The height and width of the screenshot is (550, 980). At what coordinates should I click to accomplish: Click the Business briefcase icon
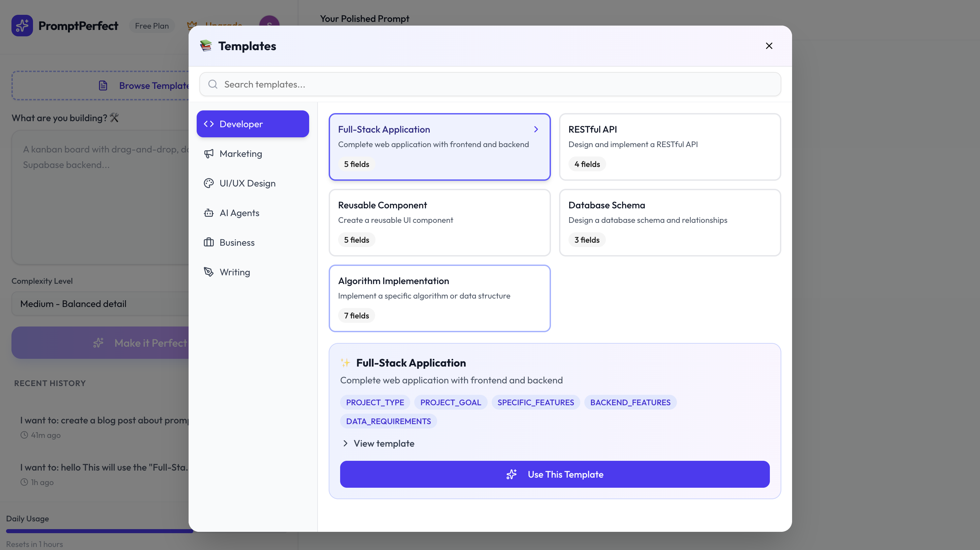pos(209,242)
